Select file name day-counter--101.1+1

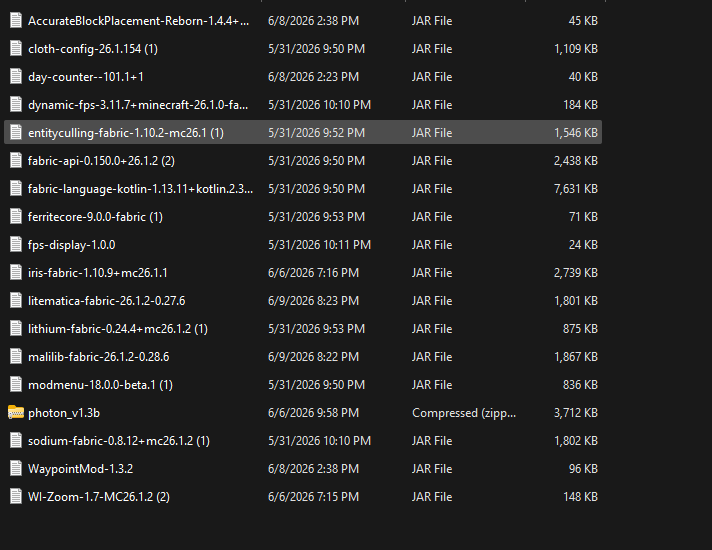point(86,77)
